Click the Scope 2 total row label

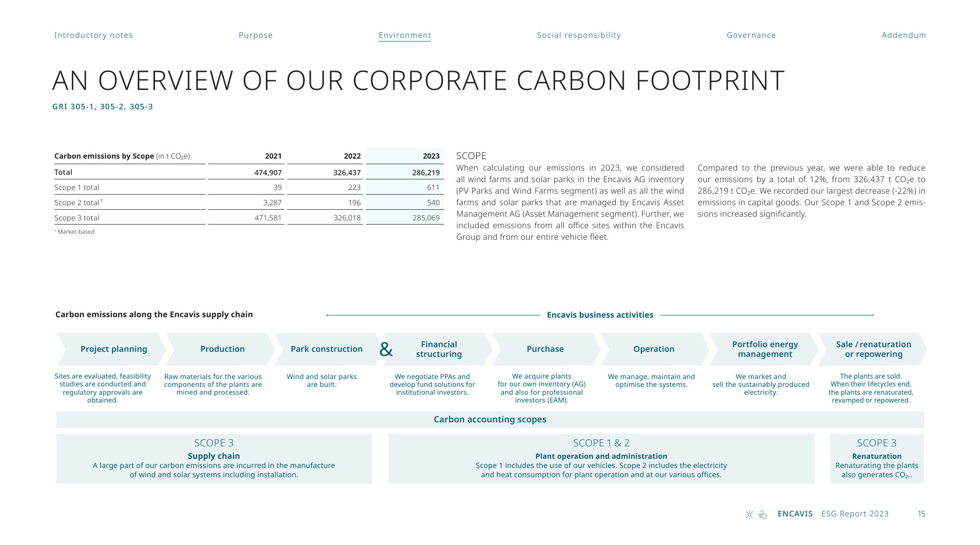point(78,202)
